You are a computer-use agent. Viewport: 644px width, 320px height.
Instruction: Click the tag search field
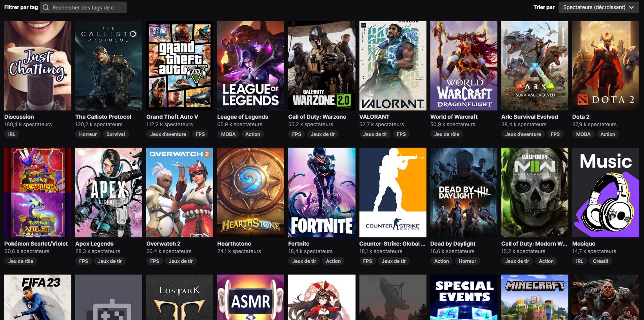83,7
